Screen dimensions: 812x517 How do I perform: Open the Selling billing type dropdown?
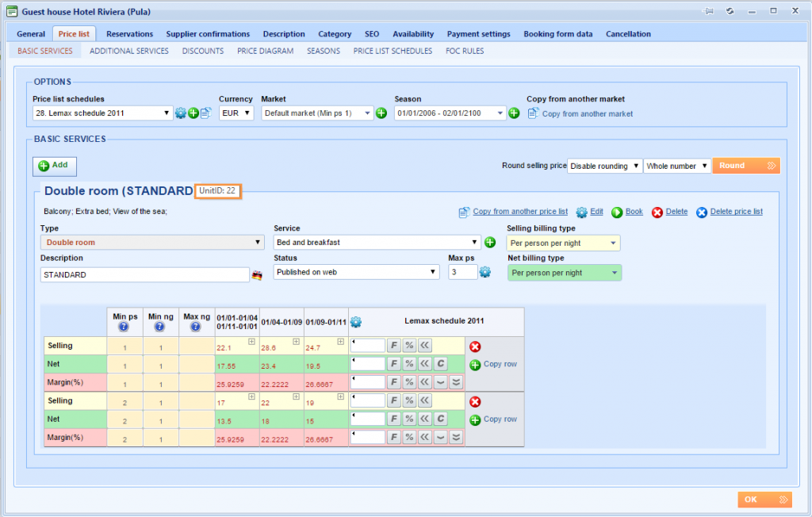[x=563, y=243]
